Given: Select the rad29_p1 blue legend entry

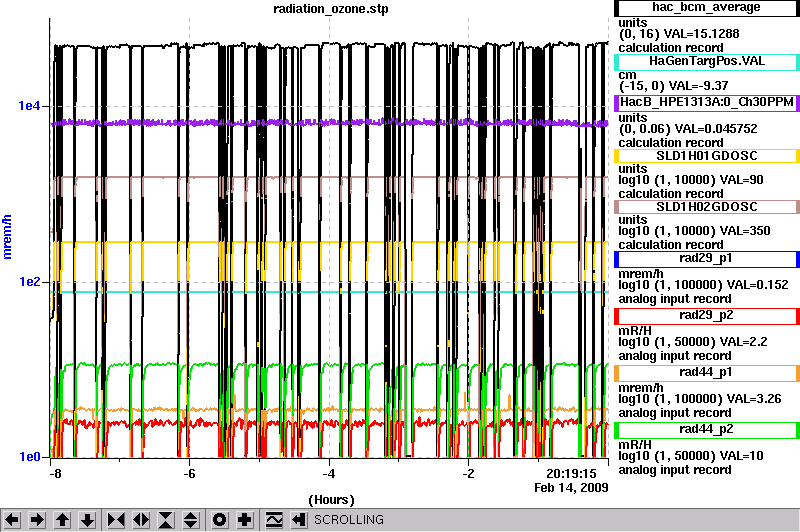Looking at the screenshot, I should point(707,259).
